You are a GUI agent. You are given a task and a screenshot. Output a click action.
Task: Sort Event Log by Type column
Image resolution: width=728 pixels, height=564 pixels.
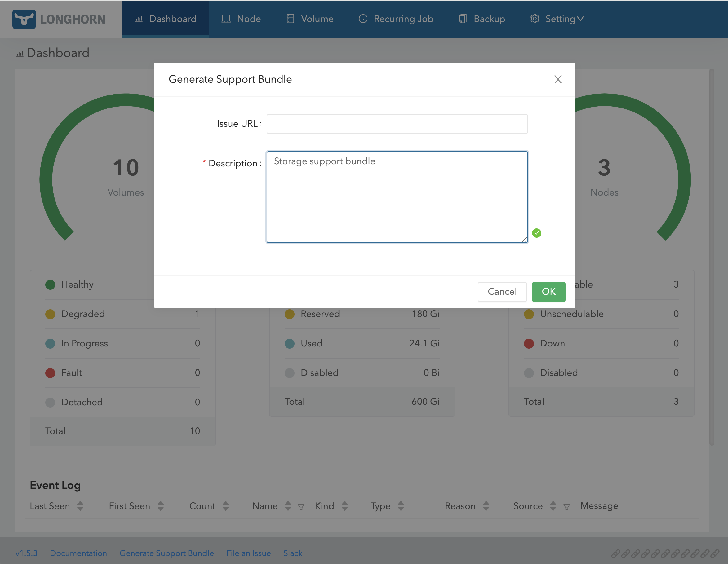point(401,506)
